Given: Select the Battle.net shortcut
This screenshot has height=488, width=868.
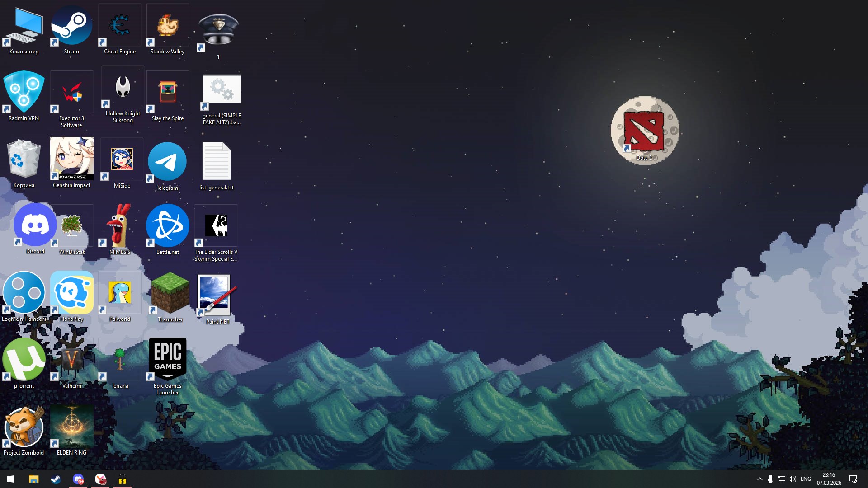Looking at the screenshot, I should point(167,226).
